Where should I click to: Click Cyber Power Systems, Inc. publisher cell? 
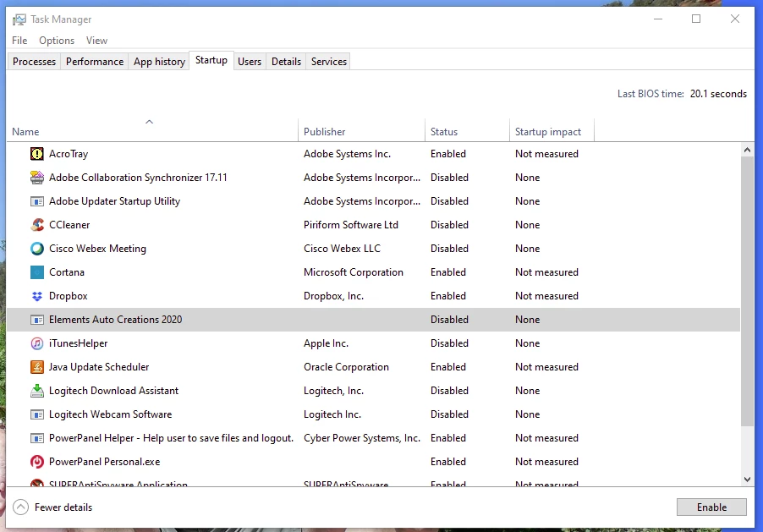click(x=362, y=438)
